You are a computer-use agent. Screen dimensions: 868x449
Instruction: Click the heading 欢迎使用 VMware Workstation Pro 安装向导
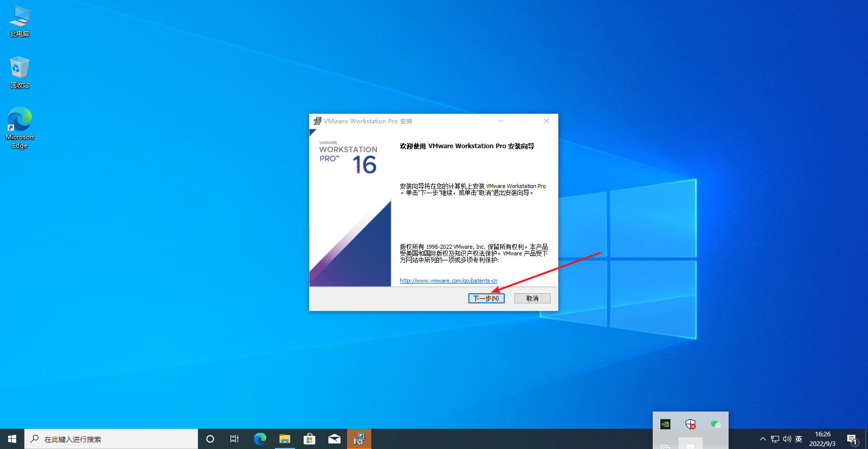pos(467,146)
